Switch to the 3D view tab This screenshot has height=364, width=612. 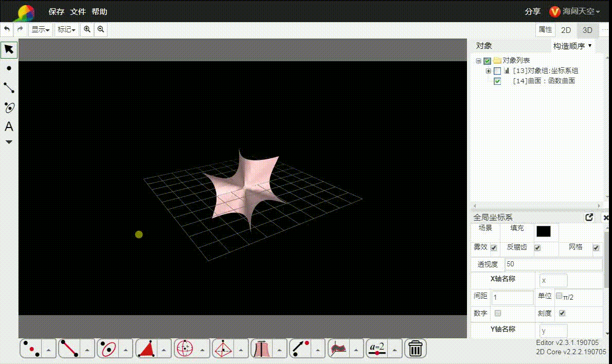587,30
